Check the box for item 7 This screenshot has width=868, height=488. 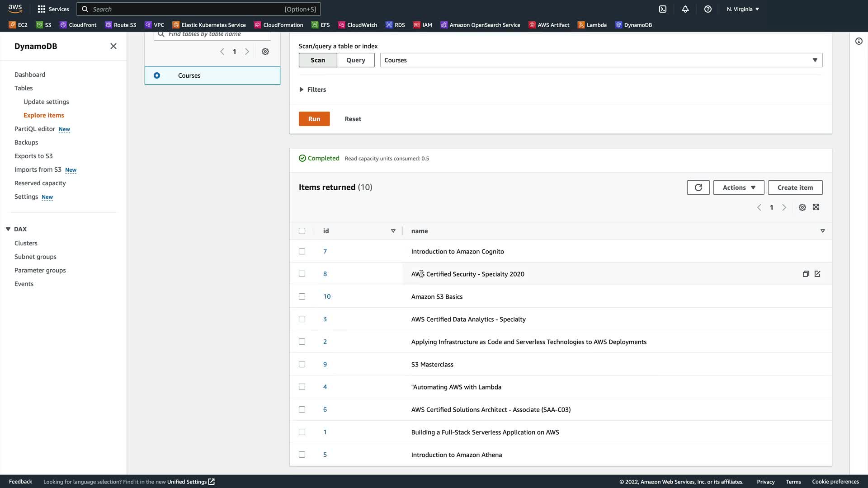302,251
